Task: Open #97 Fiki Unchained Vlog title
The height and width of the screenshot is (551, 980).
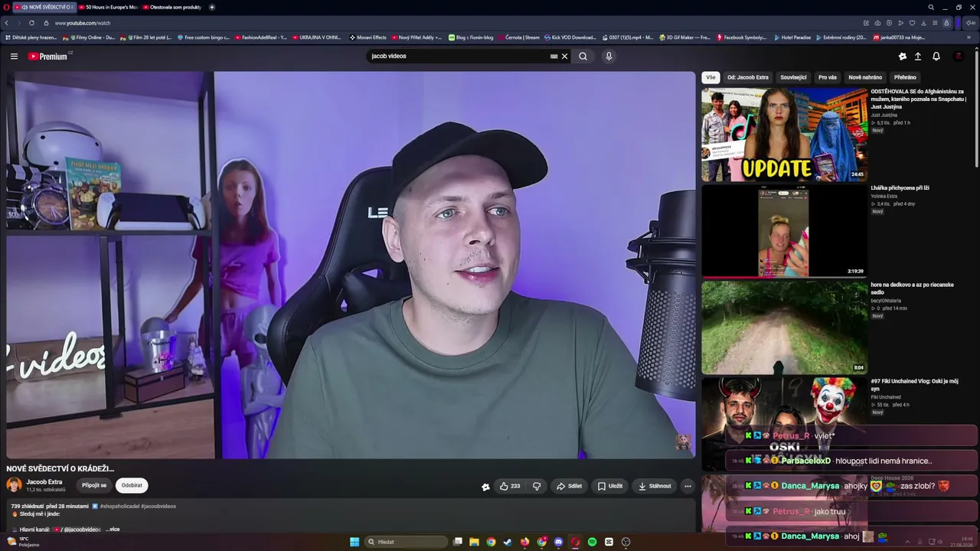Action: [x=914, y=385]
